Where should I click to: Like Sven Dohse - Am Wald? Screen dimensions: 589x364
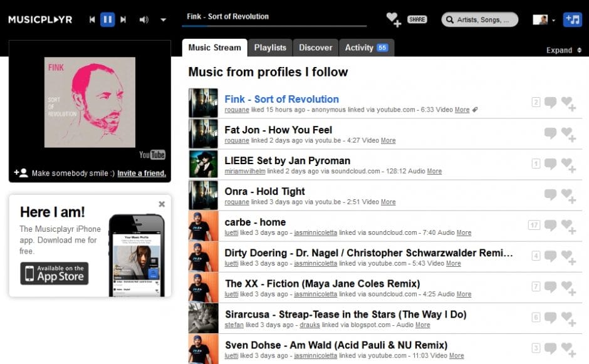click(568, 350)
